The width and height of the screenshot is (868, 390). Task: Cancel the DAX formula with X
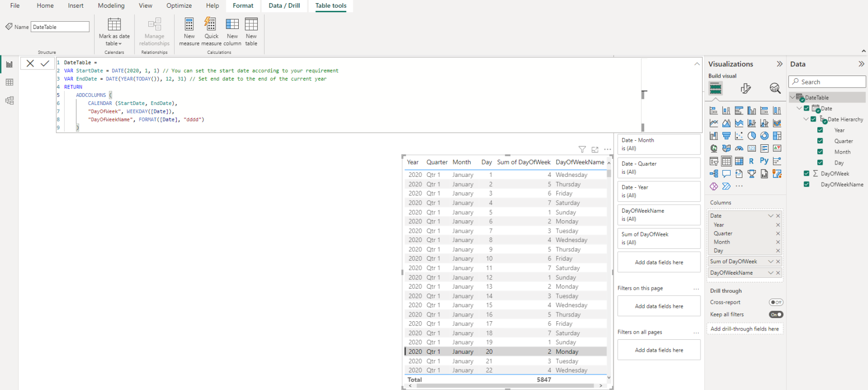click(x=30, y=63)
